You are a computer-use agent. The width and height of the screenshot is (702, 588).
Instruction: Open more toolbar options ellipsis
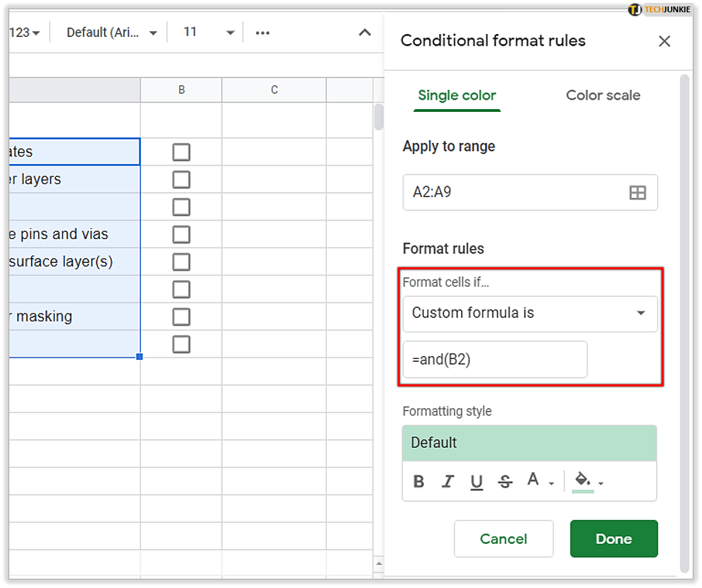click(262, 33)
